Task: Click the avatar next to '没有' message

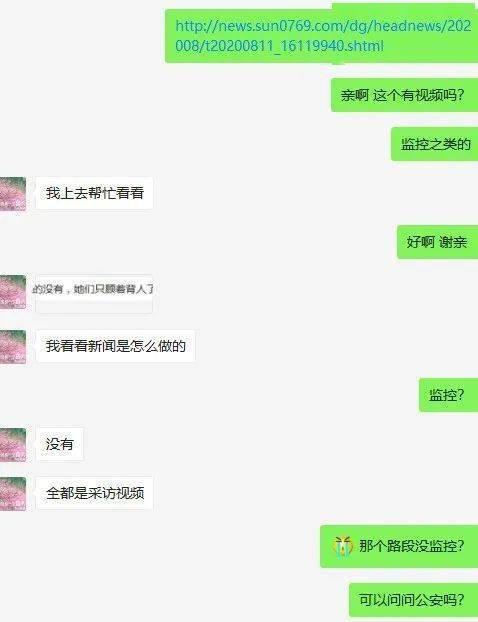Action: (13, 444)
